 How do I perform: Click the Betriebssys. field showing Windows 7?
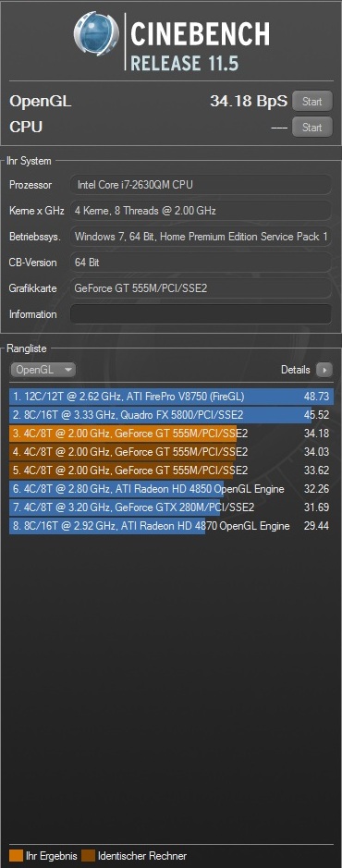click(x=201, y=237)
